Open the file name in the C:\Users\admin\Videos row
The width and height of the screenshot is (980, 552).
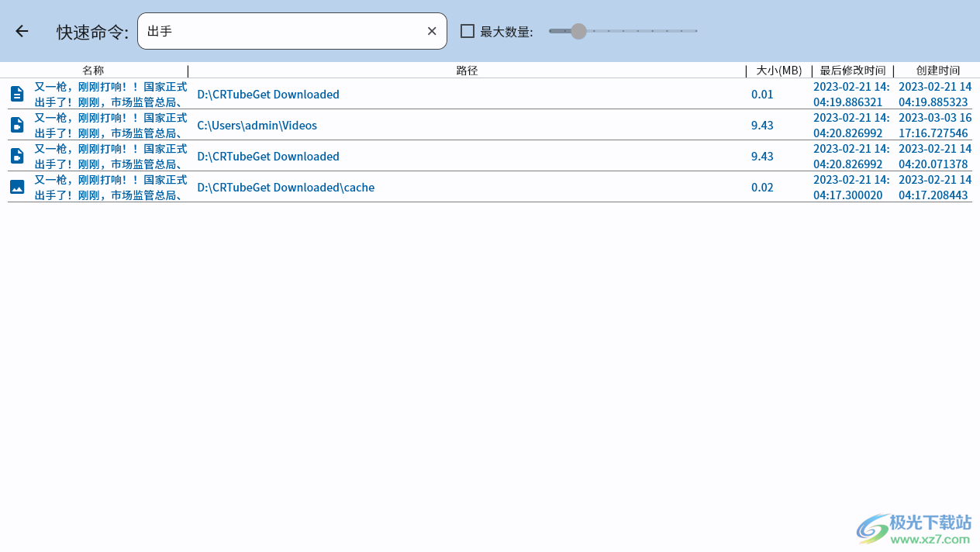pos(111,125)
